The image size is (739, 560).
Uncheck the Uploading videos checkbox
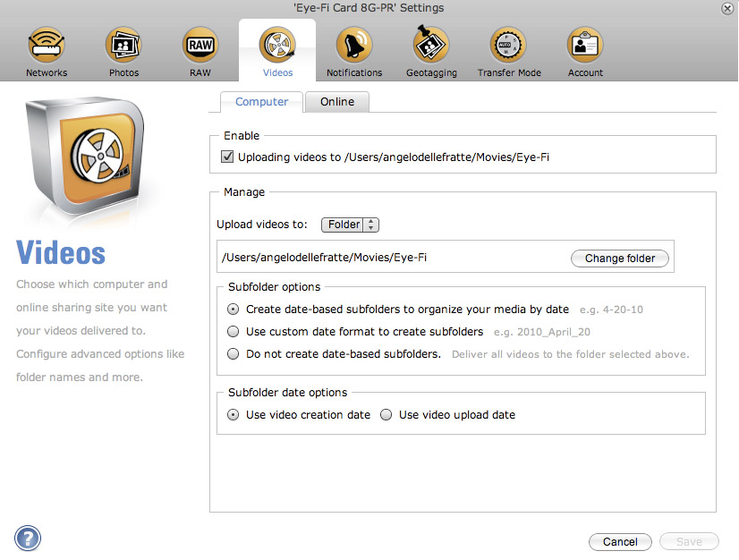point(227,157)
